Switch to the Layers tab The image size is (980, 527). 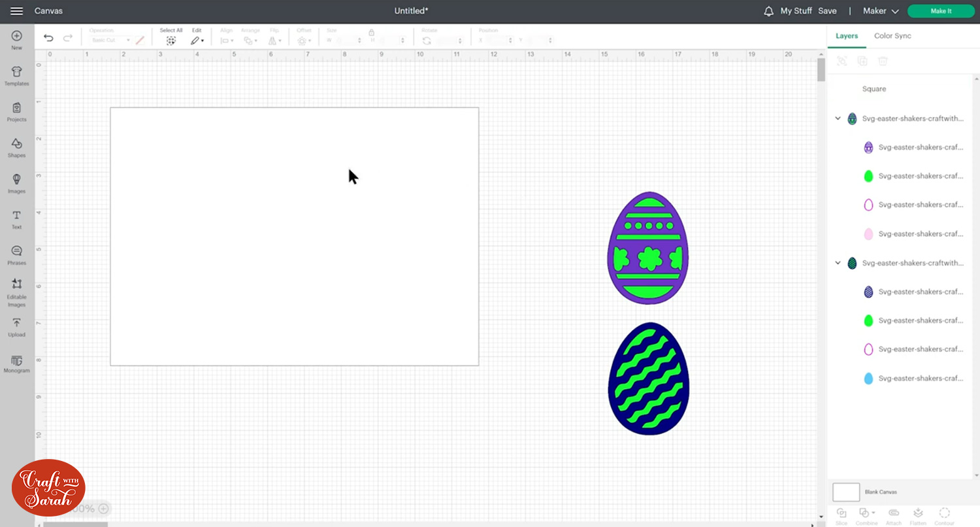click(847, 36)
